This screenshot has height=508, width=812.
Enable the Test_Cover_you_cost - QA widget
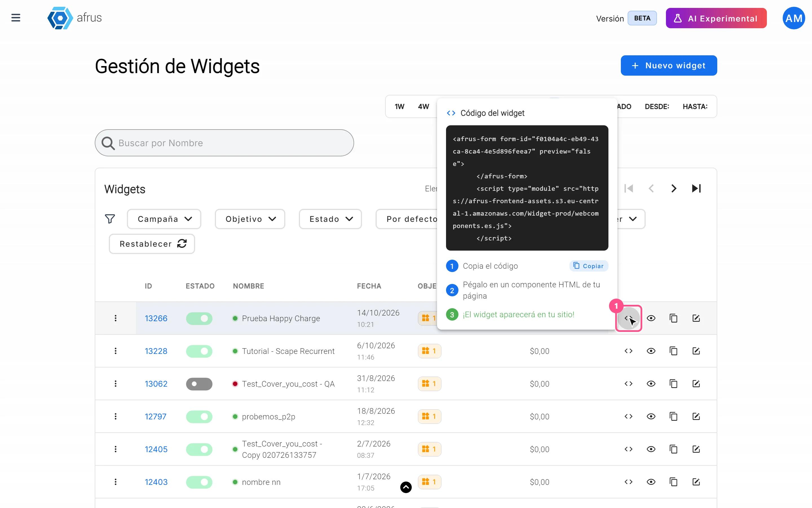coord(199,384)
